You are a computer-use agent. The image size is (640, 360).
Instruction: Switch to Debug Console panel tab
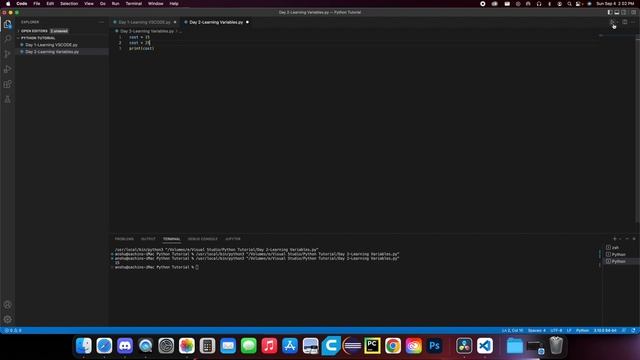(202, 239)
